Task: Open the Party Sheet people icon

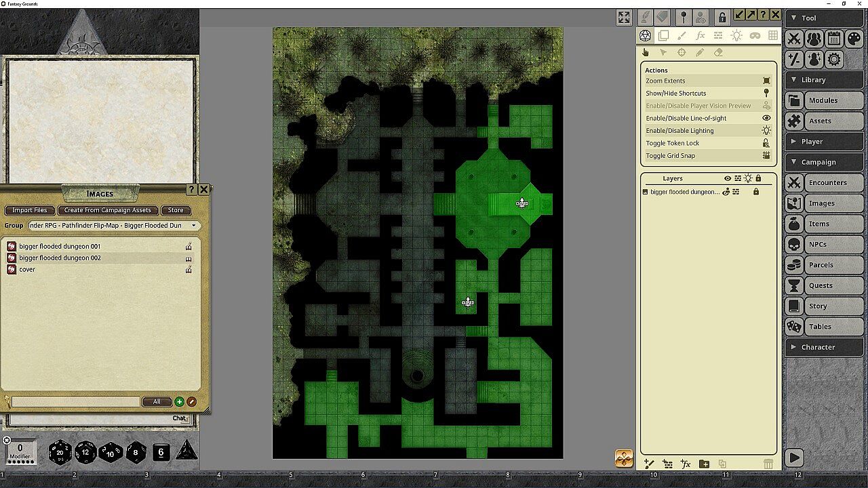Action: pyautogui.click(x=814, y=39)
